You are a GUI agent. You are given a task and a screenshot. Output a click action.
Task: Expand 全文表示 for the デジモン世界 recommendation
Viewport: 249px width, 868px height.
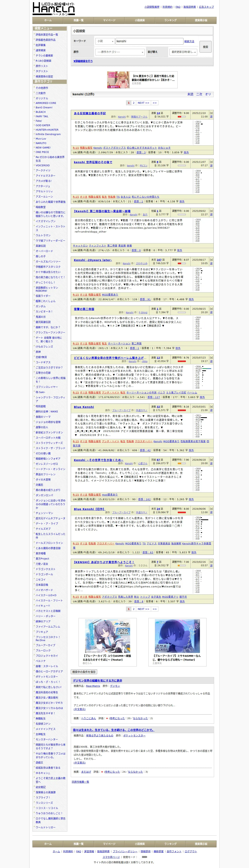(x=80, y=709)
